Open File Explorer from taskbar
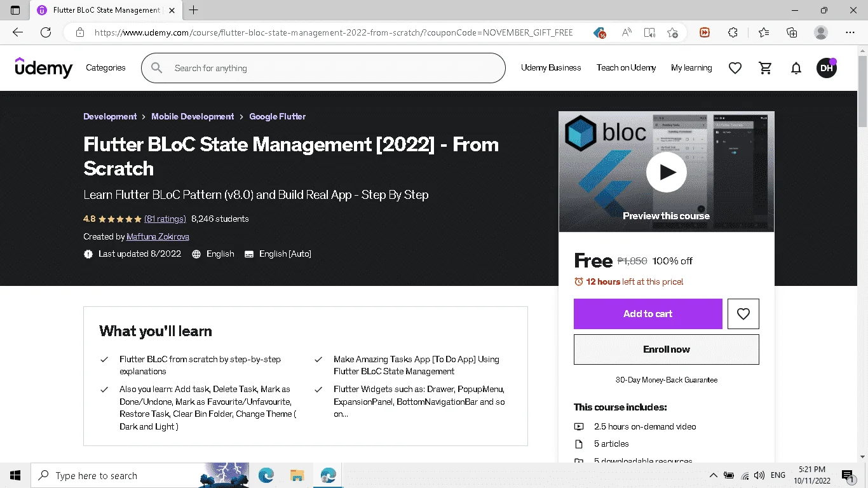868x488 pixels. tap(297, 475)
